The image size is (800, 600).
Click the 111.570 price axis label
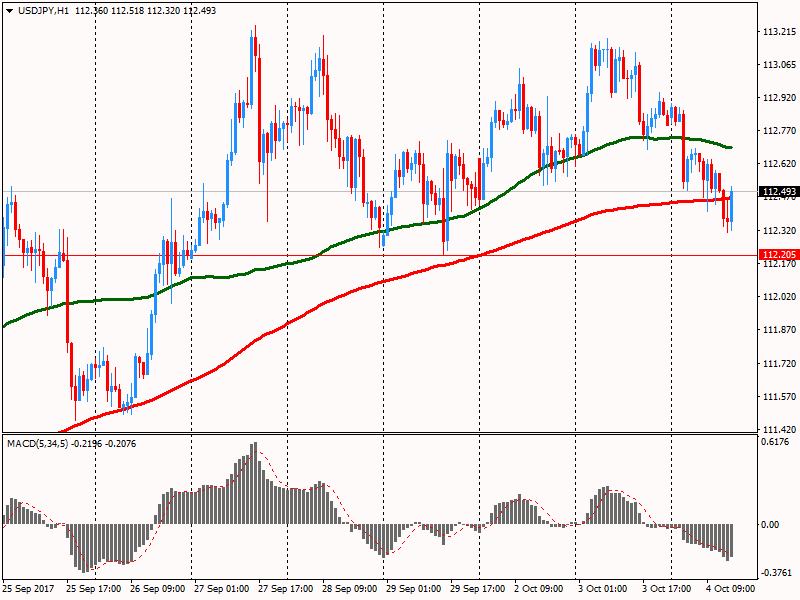779,396
